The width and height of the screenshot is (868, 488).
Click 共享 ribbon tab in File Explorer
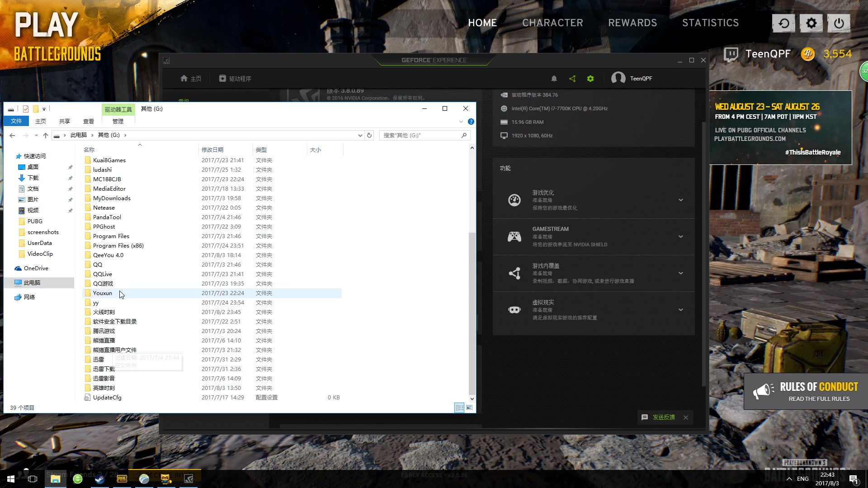click(64, 122)
